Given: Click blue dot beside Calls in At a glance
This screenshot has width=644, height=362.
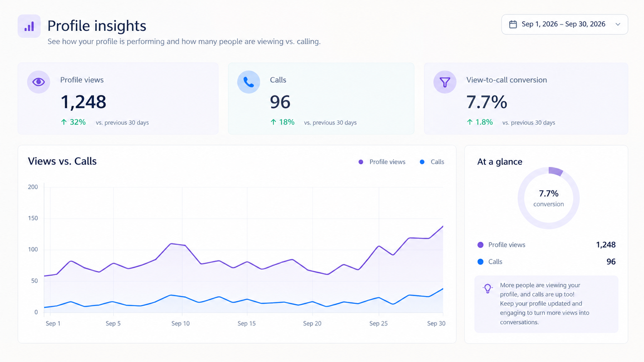Looking at the screenshot, I should click(x=480, y=262).
